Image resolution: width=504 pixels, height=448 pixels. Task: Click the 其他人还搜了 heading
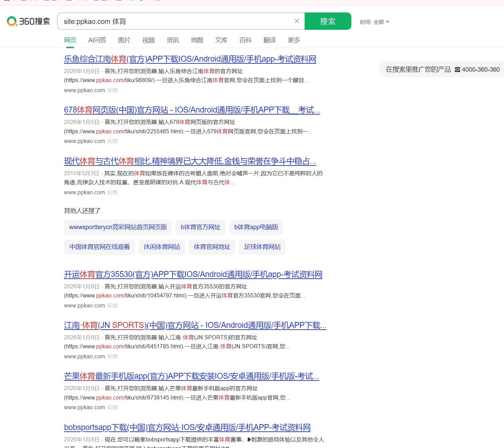tap(82, 211)
